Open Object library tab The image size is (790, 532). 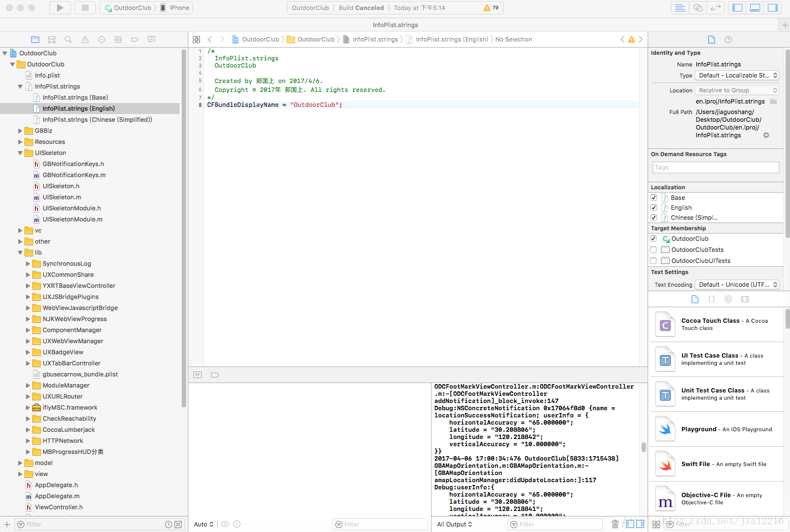click(x=728, y=299)
